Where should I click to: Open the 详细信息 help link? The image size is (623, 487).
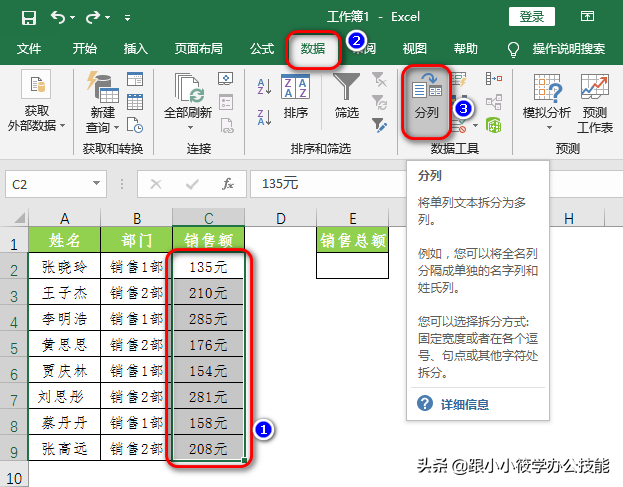464,404
